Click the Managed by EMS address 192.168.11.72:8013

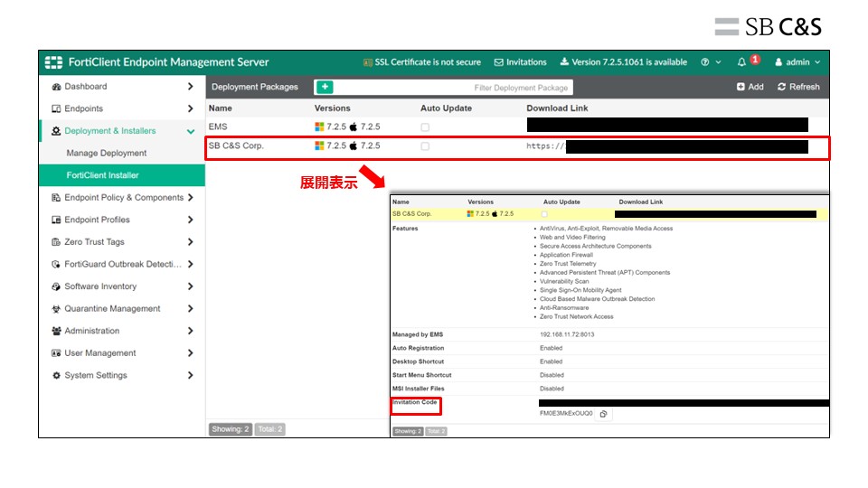click(x=567, y=334)
